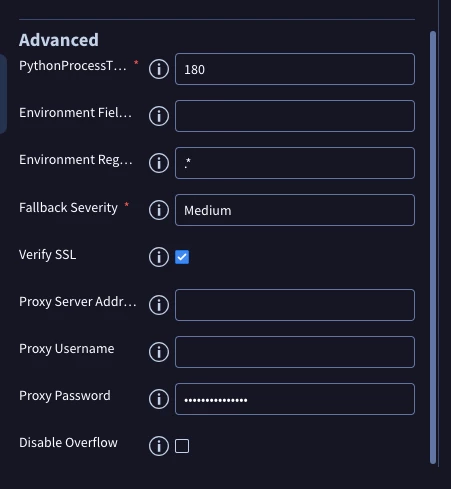Show info for Proxy Server Address

[x=159, y=305]
